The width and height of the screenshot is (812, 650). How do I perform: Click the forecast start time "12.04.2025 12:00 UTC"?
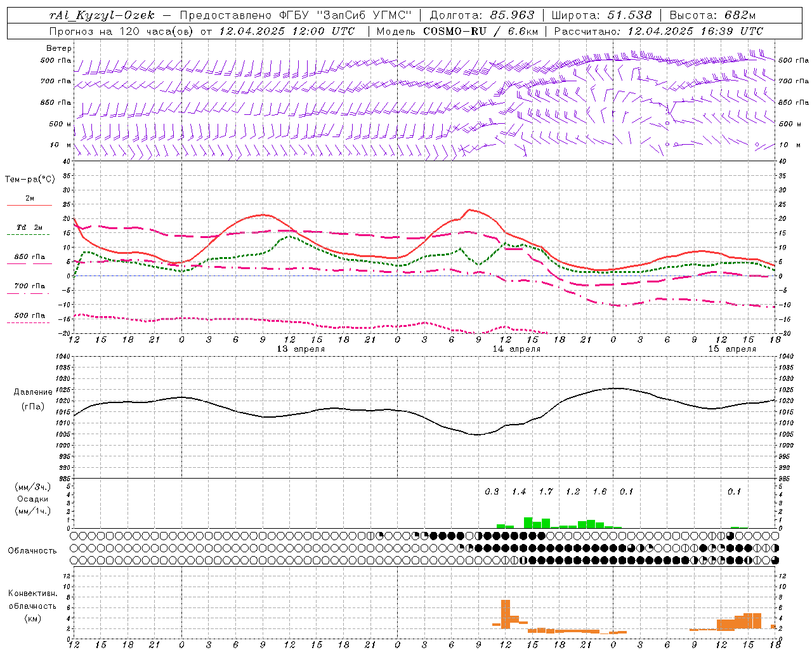coord(287,31)
